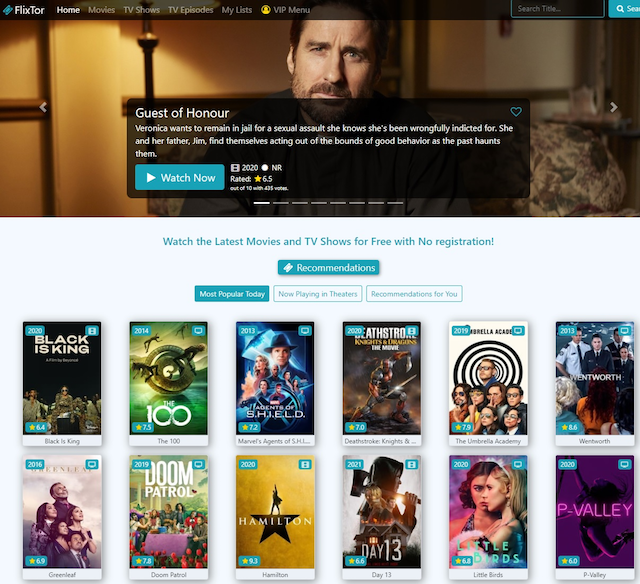The image size is (640, 584).
Task: Open My Lists page
Action: (x=237, y=10)
